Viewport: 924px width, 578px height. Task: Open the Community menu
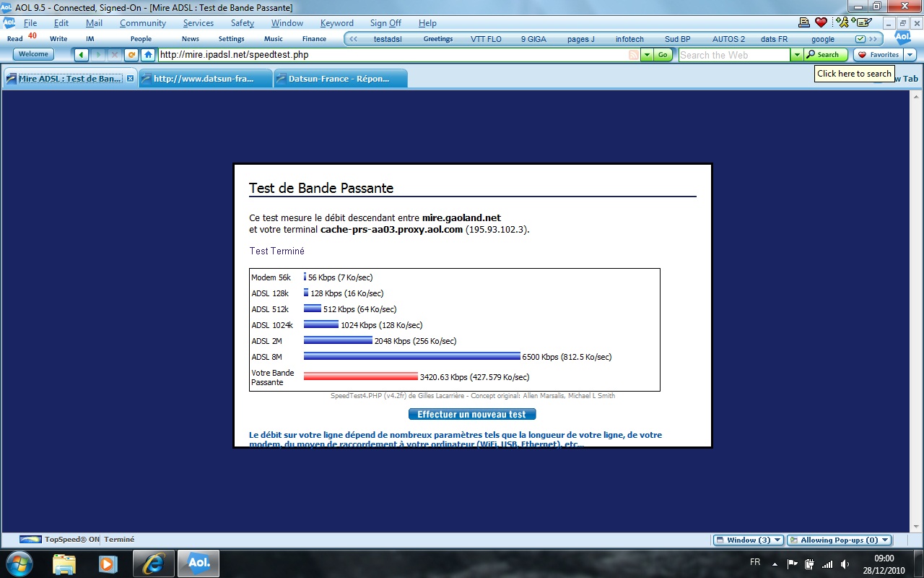(x=143, y=23)
